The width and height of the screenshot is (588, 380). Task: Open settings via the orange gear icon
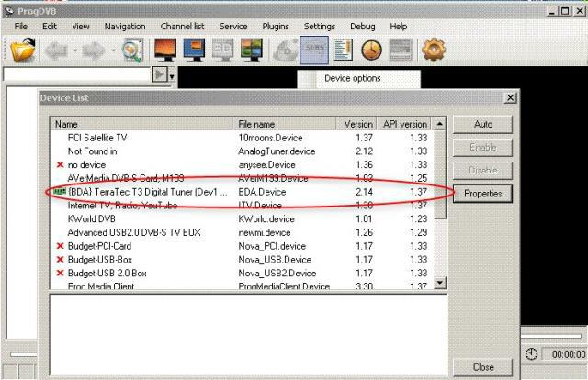pyautogui.click(x=433, y=50)
